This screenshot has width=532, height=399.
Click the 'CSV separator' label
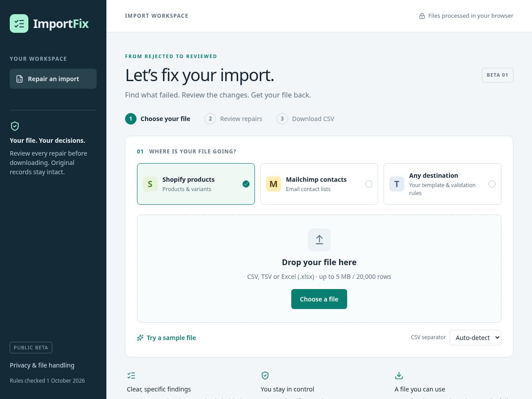coord(428,337)
